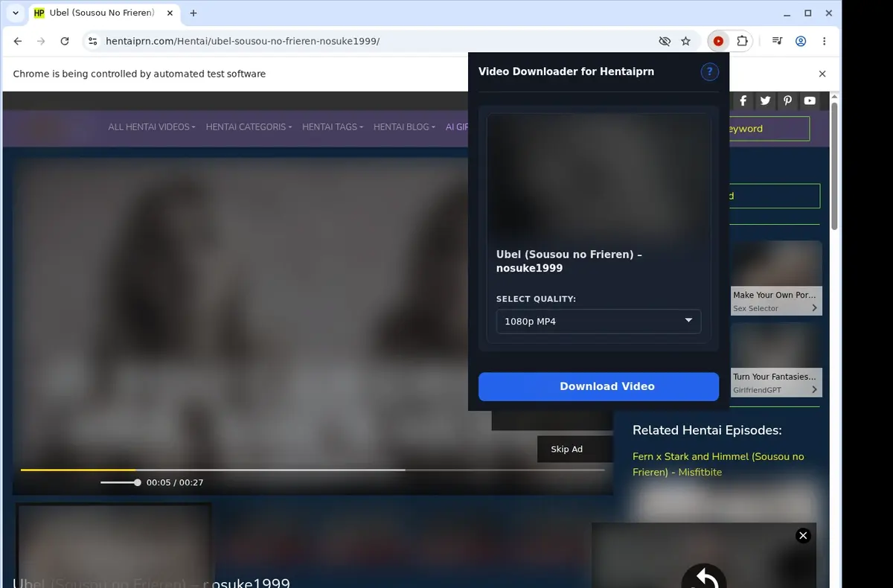This screenshot has height=588, width=893.
Task: Focus the keyword search field
Action: 769,129
